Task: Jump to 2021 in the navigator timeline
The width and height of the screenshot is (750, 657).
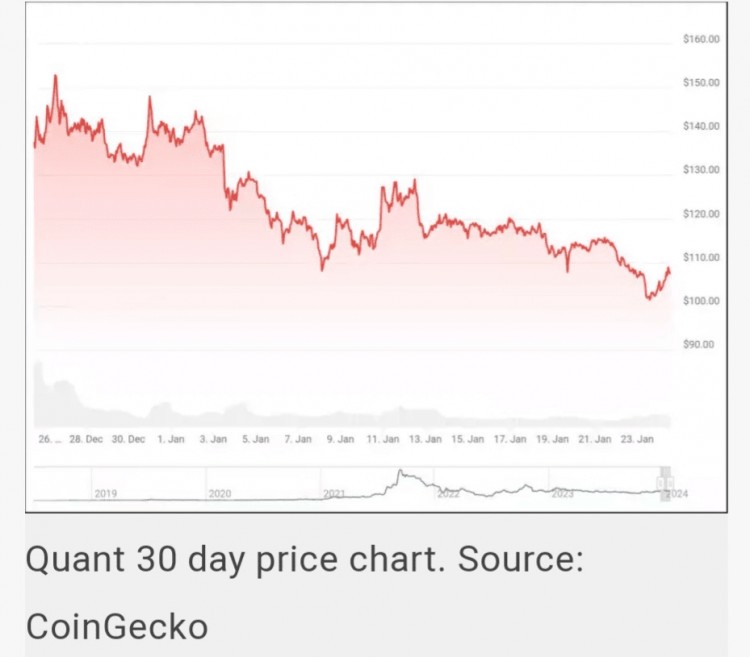Action: click(x=334, y=493)
